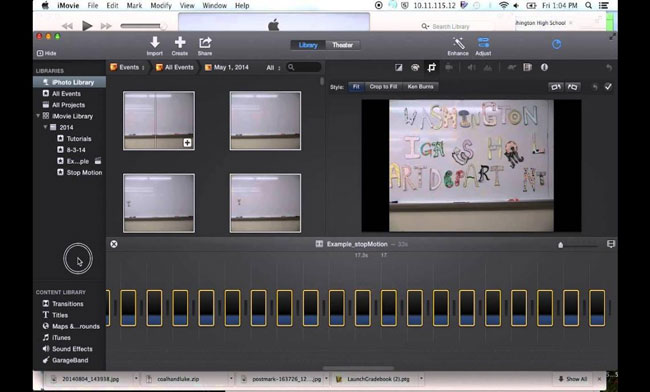The width and height of the screenshot is (650, 392).
Task: Open the All clips filter dropdown
Action: 273,68
